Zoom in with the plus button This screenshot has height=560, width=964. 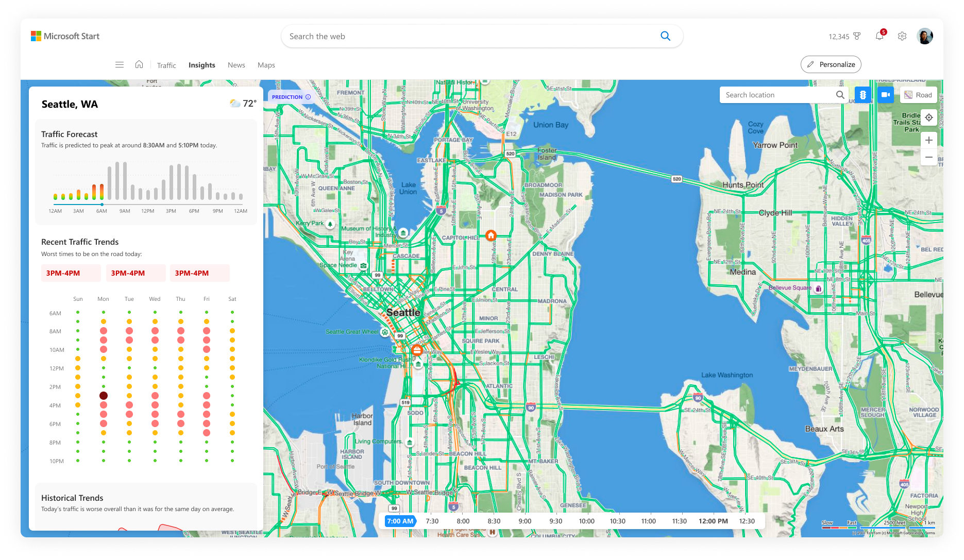point(929,140)
